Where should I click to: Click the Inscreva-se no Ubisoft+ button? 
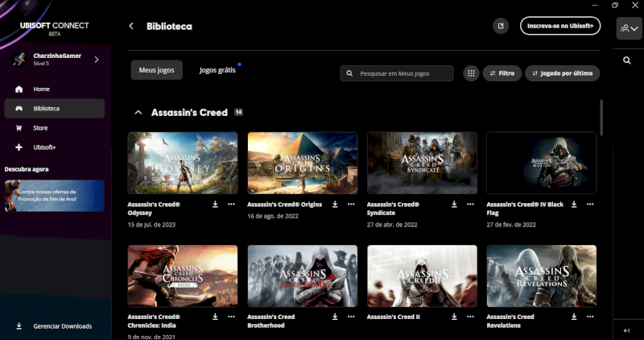point(559,26)
